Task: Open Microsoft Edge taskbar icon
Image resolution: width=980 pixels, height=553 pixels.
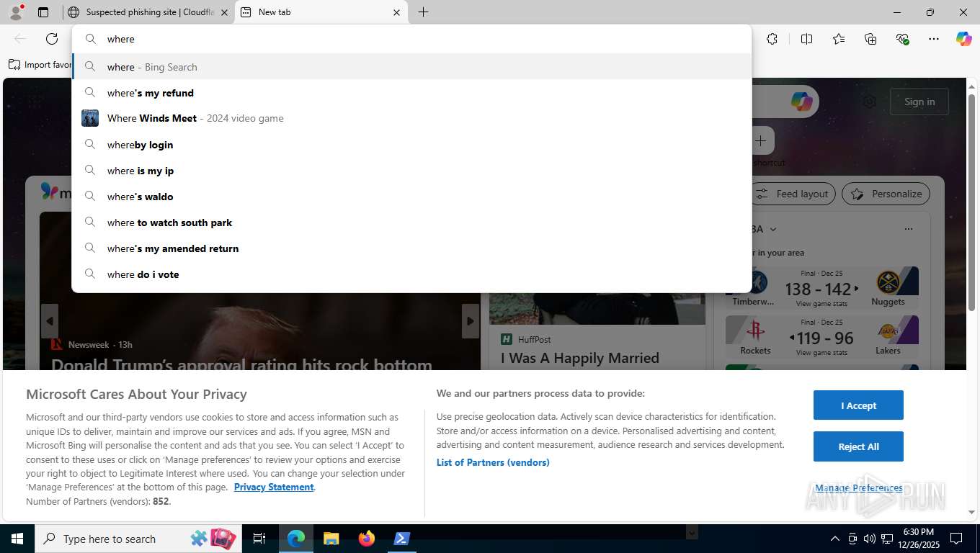Action: pyautogui.click(x=296, y=539)
